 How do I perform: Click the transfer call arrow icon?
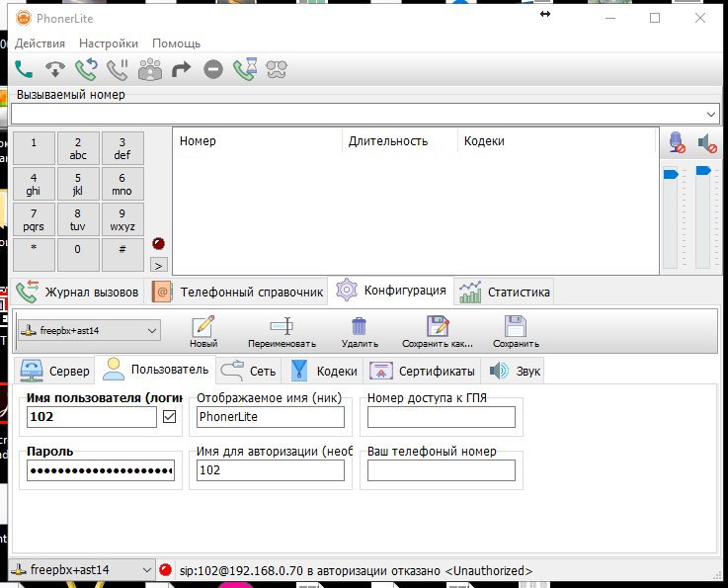[181, 69]
